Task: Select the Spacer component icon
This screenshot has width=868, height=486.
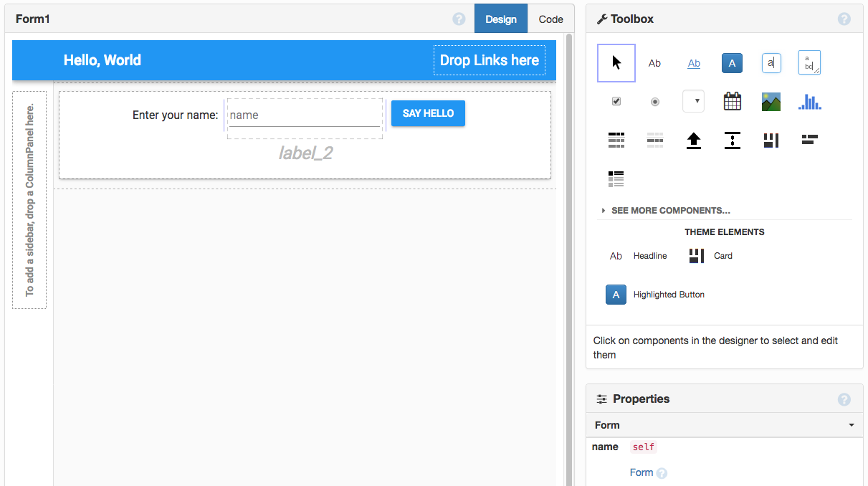Action: point(732,140)
